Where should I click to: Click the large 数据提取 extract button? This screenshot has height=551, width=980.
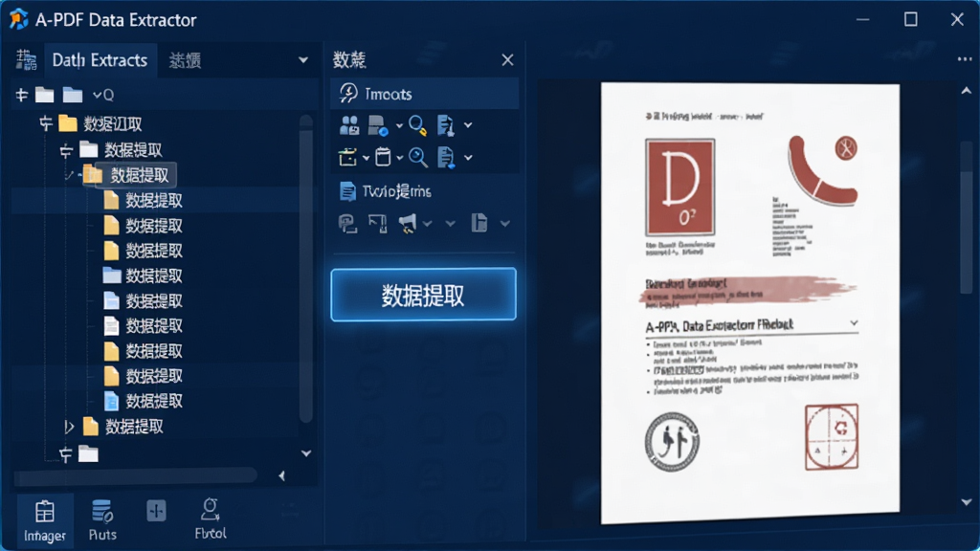pyautogui.click(x=424, y=295)
